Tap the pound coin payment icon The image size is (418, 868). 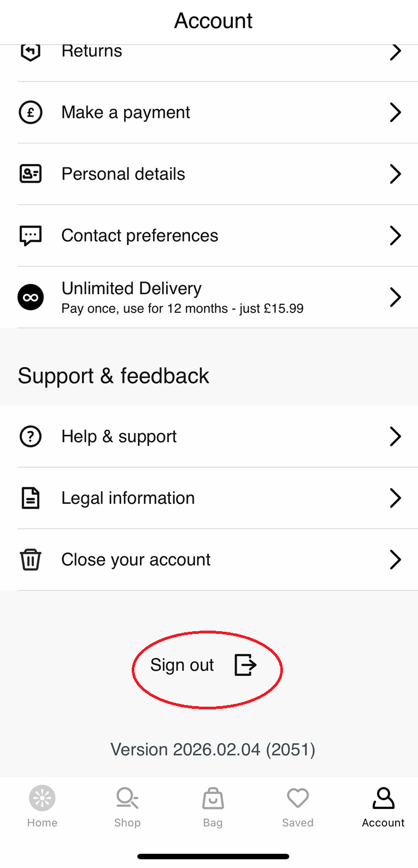(x=31, y=113)
